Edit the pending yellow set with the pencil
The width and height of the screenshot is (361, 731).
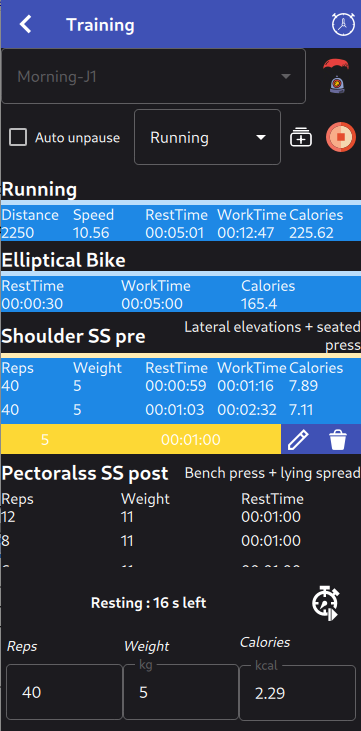click(x=298, y=440)
